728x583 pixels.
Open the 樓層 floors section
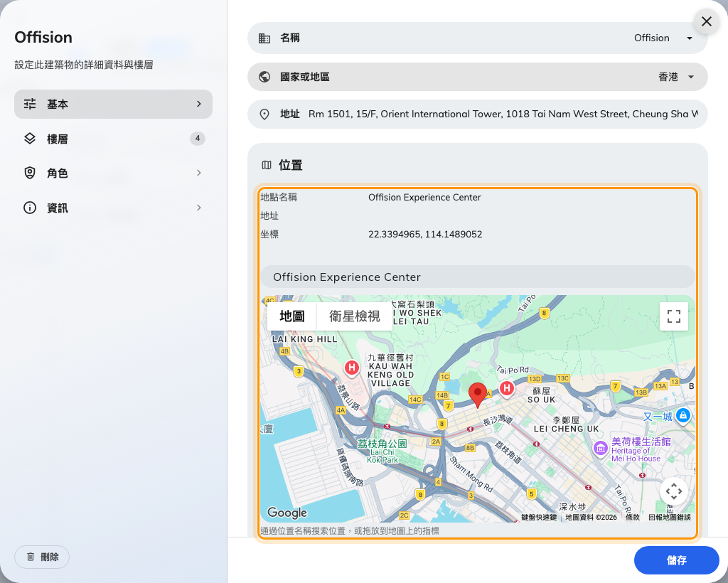[113, 139]
